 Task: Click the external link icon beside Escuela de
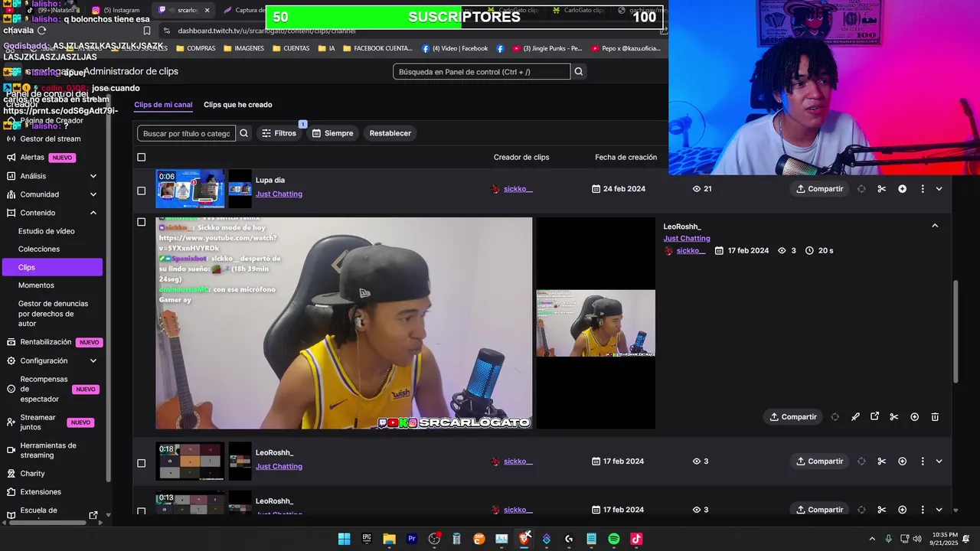point(93,515)
